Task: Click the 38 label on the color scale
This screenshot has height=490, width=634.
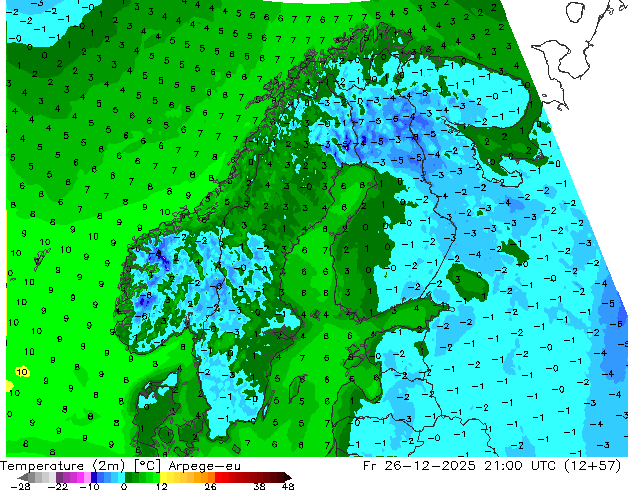Action: click(x=260, y=486)
